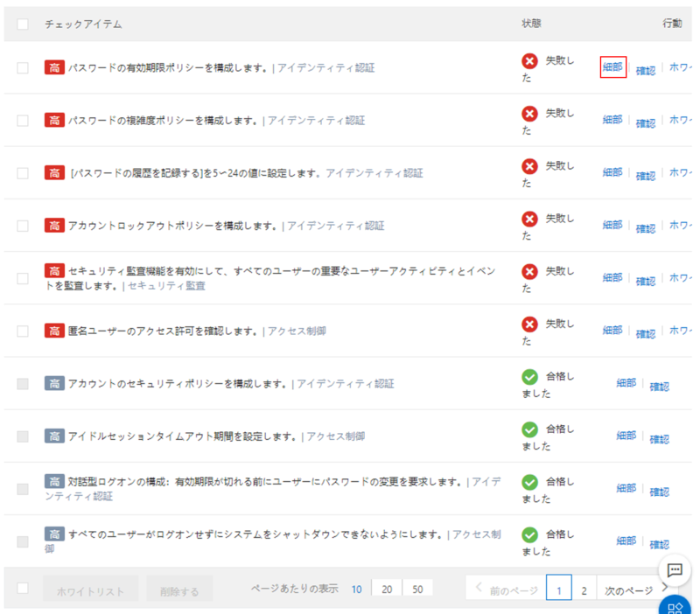Check the account security policy row checkbox
This screenshot has height=614, width=700.
(x=23, y=384)
